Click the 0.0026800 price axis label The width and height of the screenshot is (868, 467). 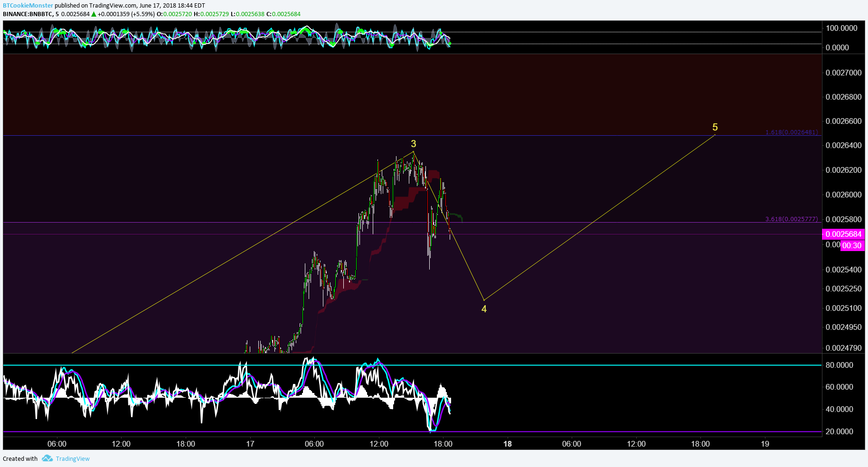844,97
